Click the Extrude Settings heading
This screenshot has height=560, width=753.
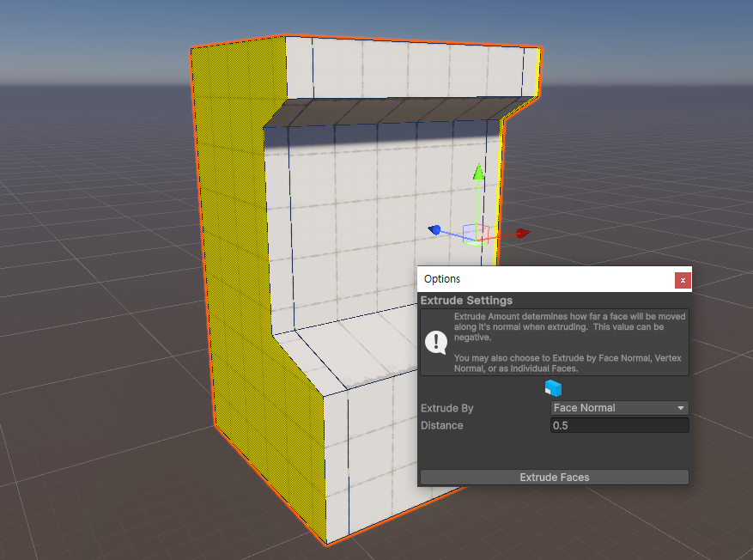[466, 301]
